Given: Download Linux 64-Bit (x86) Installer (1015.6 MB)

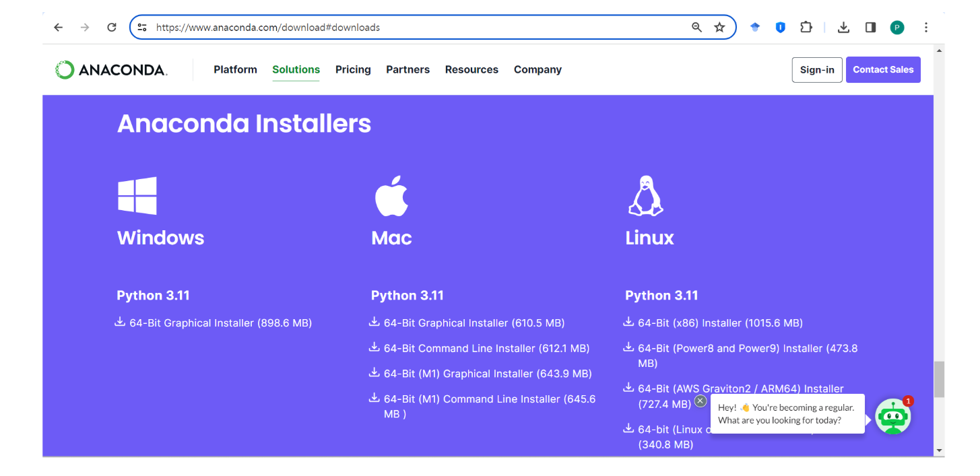Looking at the screenshot, I should [720, 323].
